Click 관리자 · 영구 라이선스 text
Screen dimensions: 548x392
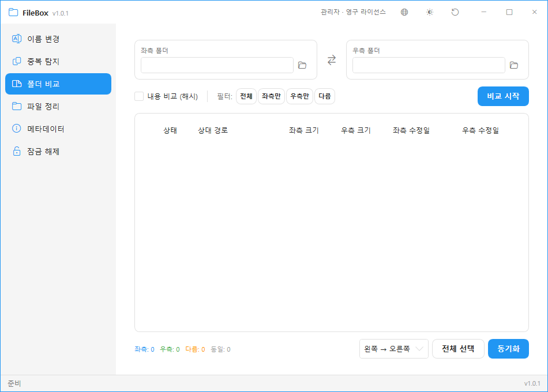[354, 12]
